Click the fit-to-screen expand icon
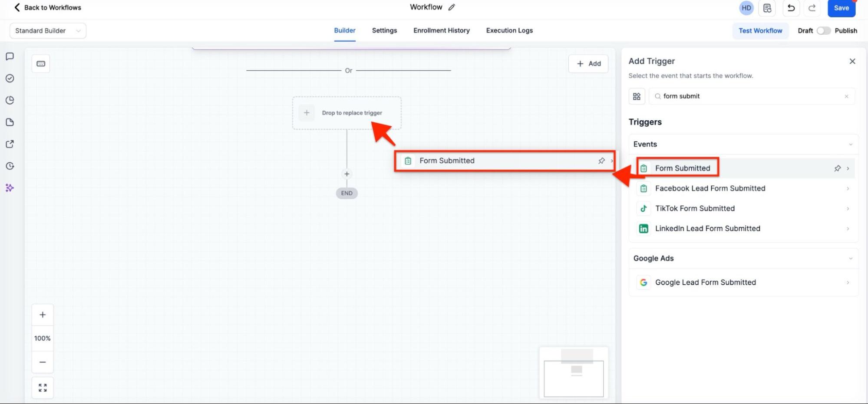 43,388
